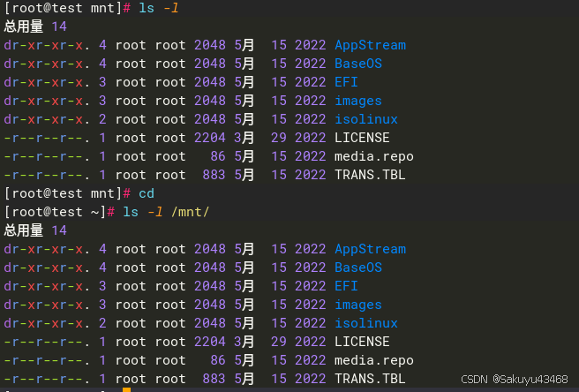The width and height of the screenshot is (579, 392).
Task: Click the "cd" command text
Action: tap(147, 193)
